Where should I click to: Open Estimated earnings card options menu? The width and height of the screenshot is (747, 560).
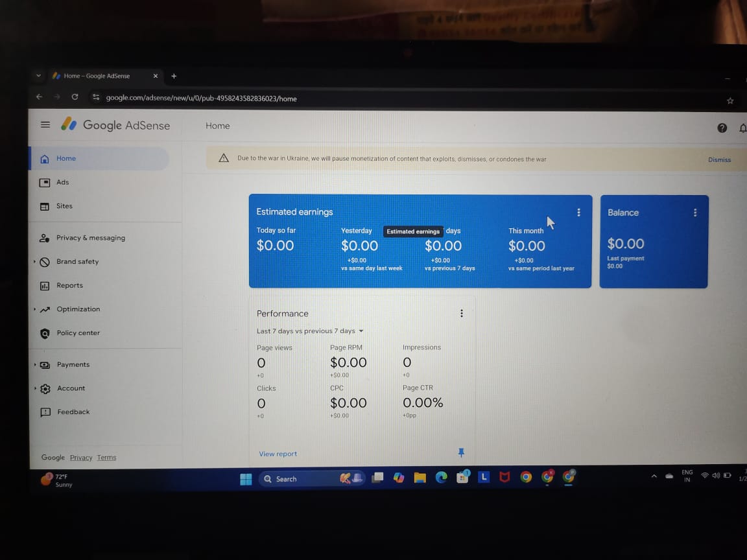tap(578, 213)
